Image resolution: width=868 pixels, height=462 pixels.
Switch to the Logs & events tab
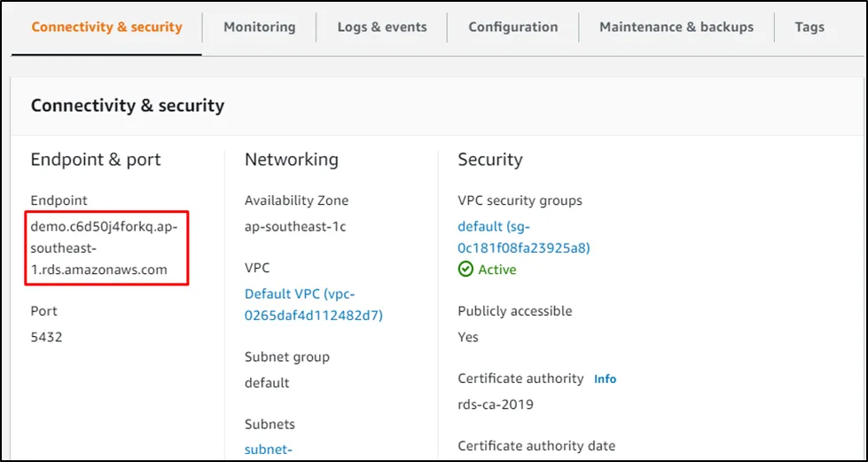coord(381,27)
